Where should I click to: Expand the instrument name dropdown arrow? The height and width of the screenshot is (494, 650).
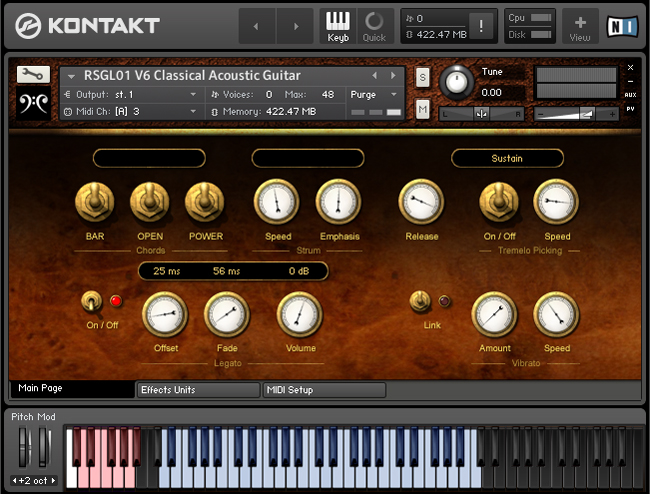click(x=71, y=76)
